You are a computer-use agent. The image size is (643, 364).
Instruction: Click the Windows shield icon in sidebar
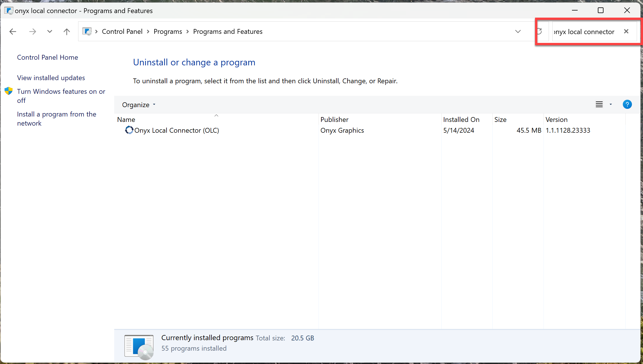tap(9, 91)
